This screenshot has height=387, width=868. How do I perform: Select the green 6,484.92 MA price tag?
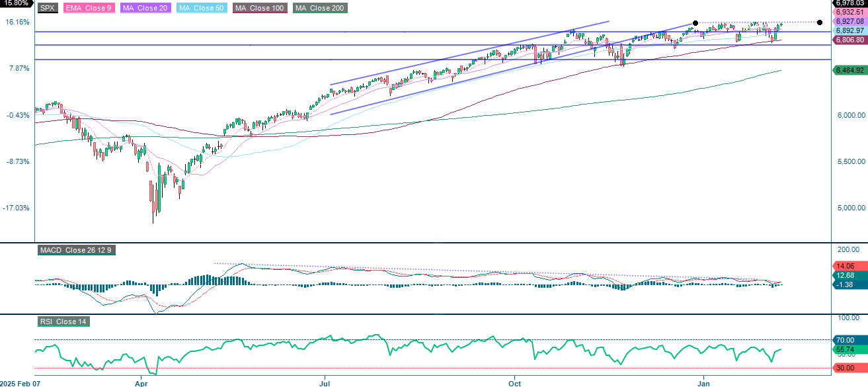tap(849, 70)
